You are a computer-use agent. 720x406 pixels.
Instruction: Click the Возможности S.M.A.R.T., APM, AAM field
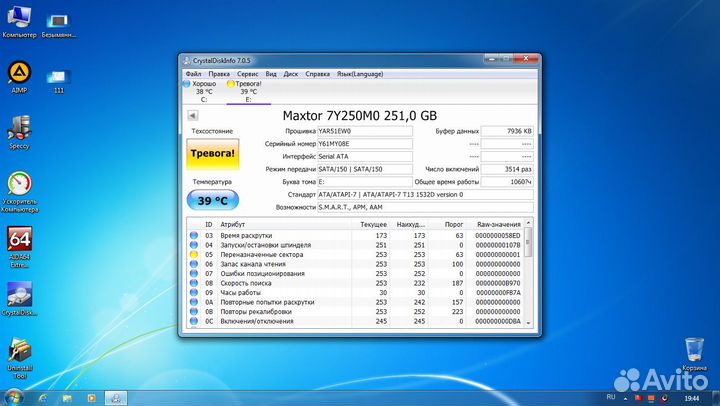425,208
